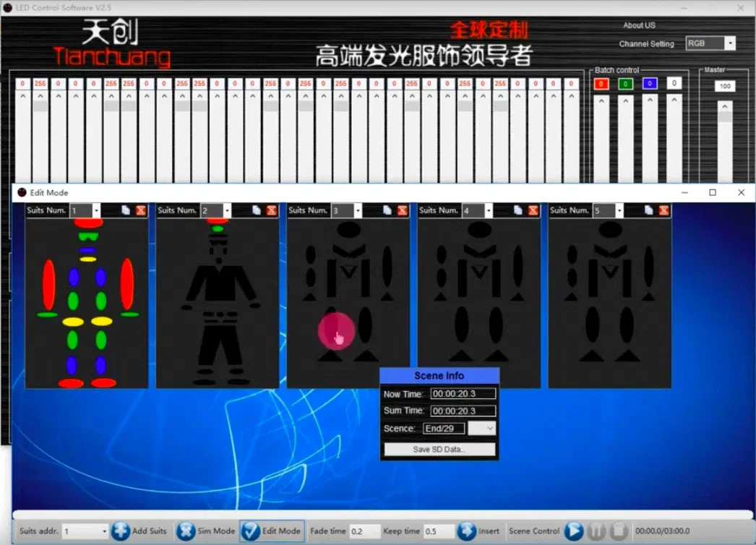This screenshot has height=545, width=756.
Task: Click the Master slider up arrow
Action: point(725,106)
